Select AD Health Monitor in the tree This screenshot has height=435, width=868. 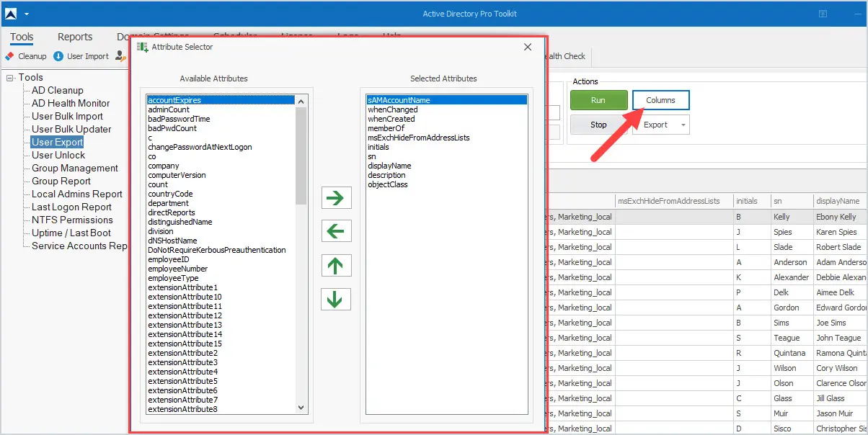(71, 103)
